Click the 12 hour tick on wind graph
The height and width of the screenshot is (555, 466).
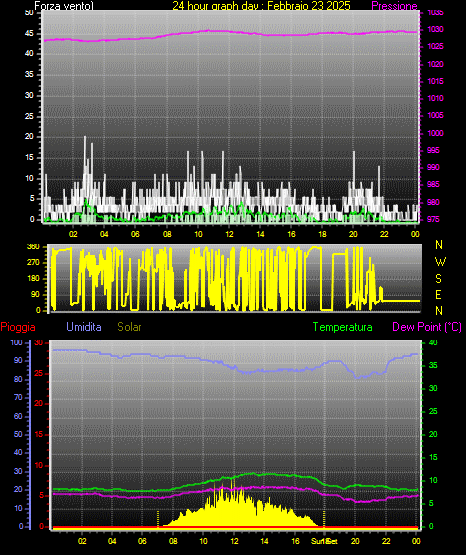pyautogui.click(x=229, y=234)
